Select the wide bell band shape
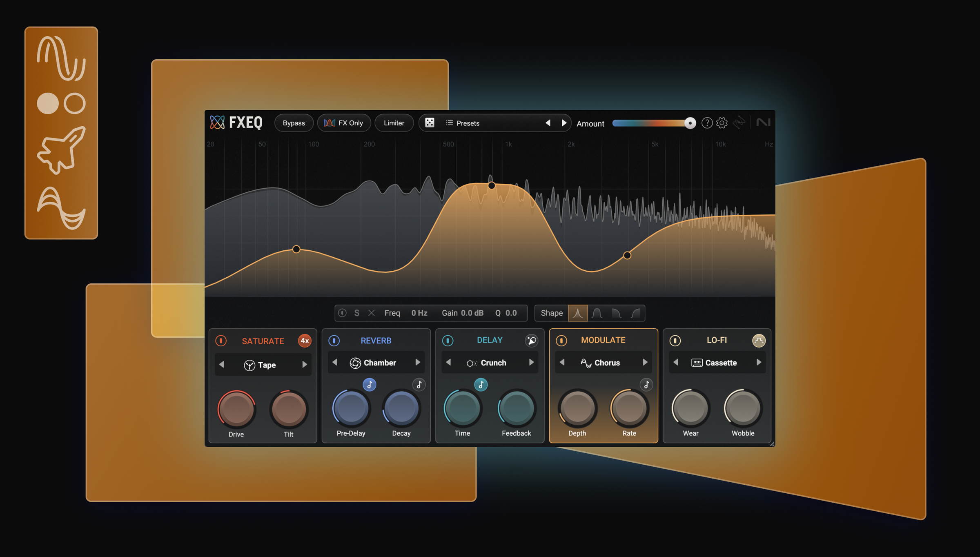Viewport: 980px width, 557px height. pos(597,313)
